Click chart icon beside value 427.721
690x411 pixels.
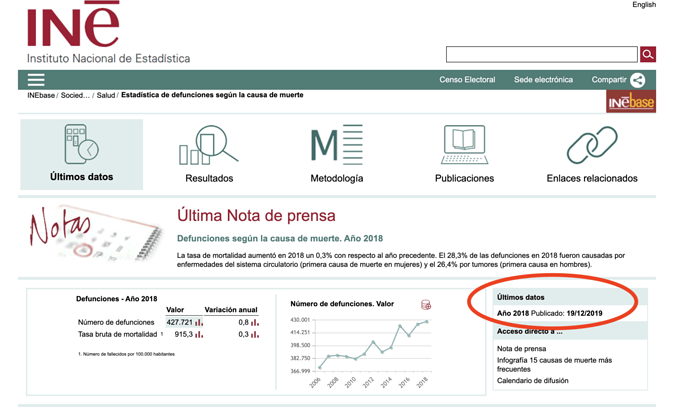pyautogui.click(x=199, y=323)
